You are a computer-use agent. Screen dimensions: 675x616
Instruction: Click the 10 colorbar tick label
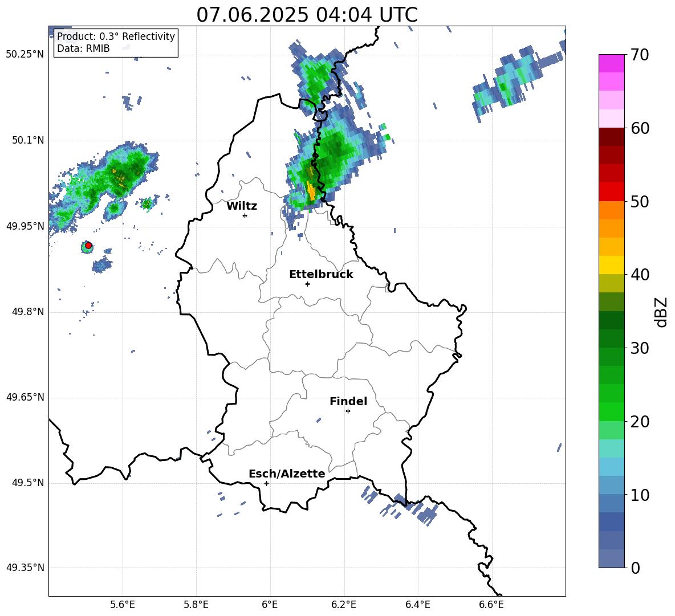[x=640, y=495]
